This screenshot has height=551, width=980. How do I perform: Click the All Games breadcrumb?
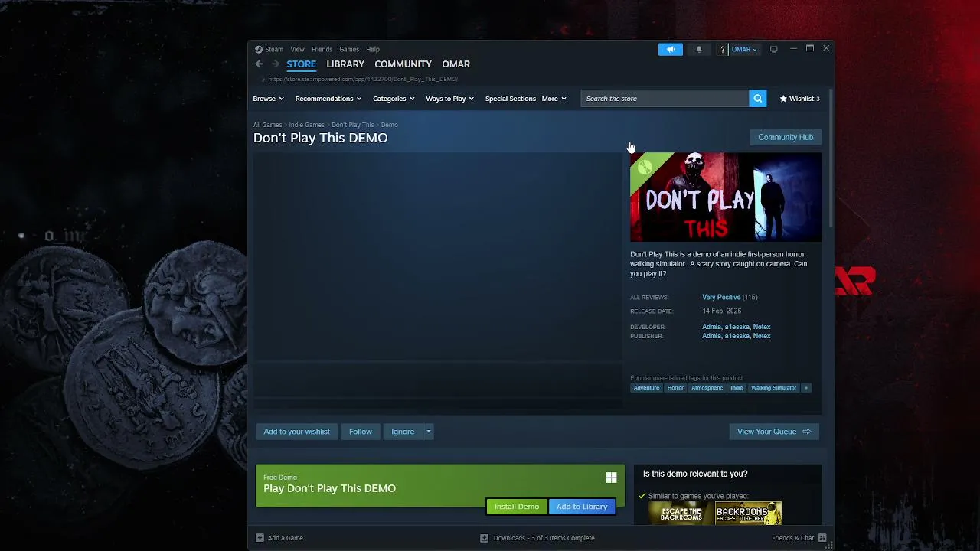tap(268, 125)
